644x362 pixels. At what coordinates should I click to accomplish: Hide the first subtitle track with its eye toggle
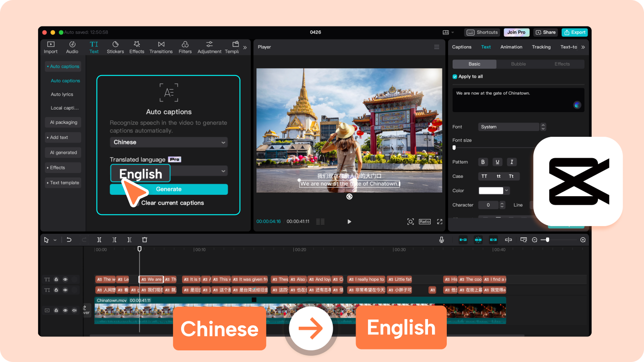(x=65, y=279)
